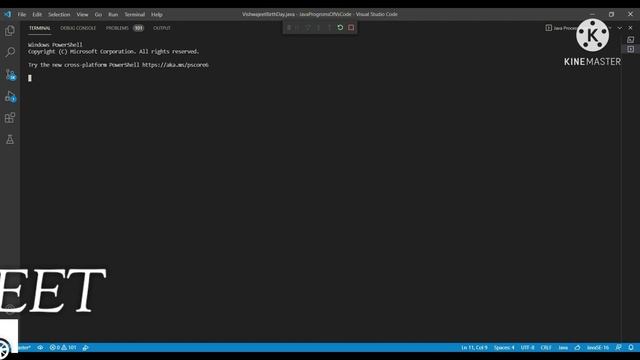This screenshot has height=360, width=640.
Task: Close the terminal panel with the X icon
Action: (x=631, y=28)
